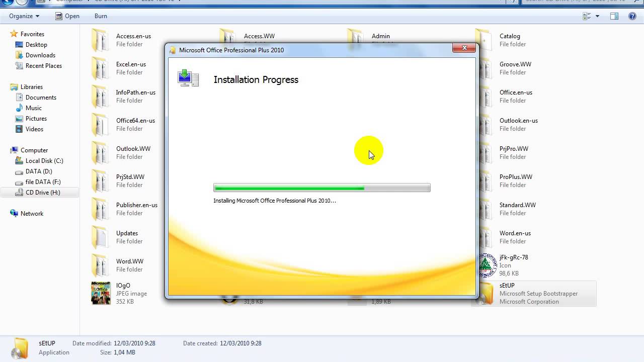Click the Installation Progress setup icon
This screenshot has width=644, height=362.
pyautogui.click(x=189, y=78)
